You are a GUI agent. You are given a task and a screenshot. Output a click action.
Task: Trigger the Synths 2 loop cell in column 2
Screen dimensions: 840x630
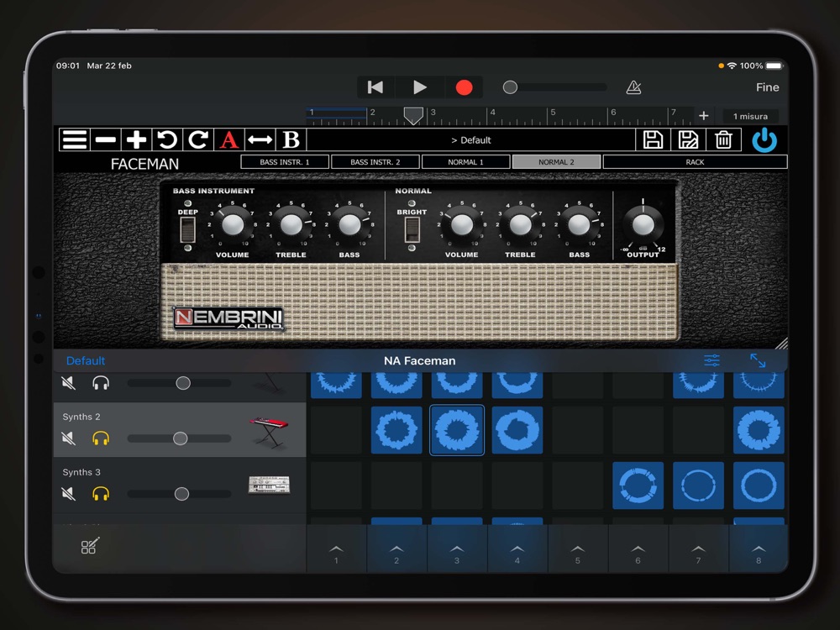pos(396,430)
